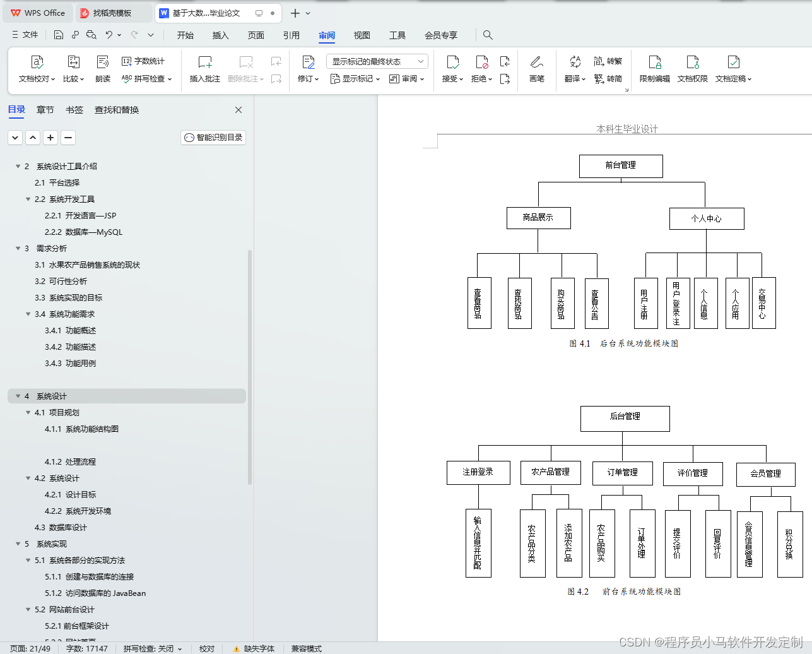
Task: Click the 比较 compare icon
Action: coord(73,62)
